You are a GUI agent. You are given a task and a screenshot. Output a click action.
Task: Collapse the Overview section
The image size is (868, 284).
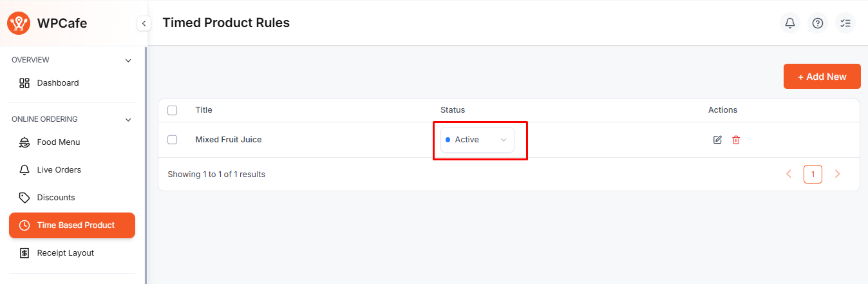pyautogui.click(x=128, y=61)
